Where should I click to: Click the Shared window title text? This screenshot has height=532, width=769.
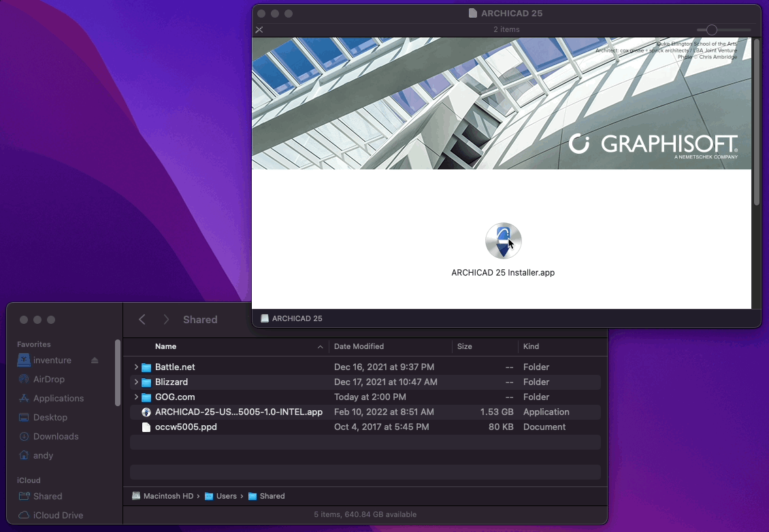pos(200,320)
